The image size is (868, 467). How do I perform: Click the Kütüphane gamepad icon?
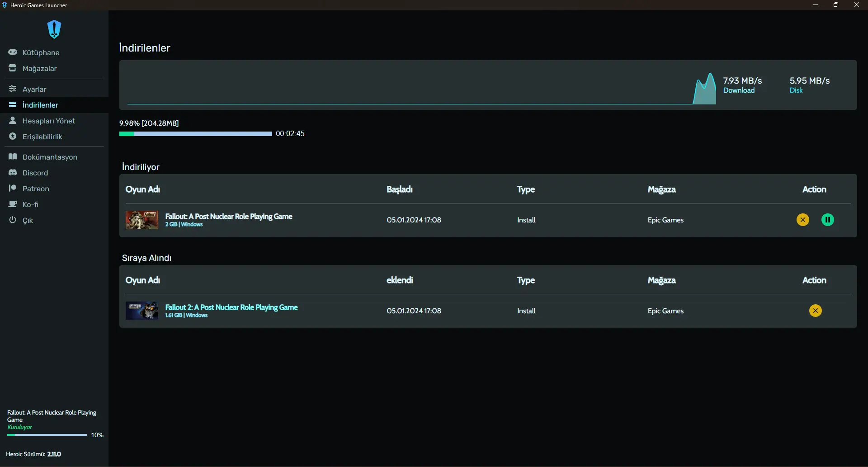pos(13,52)
